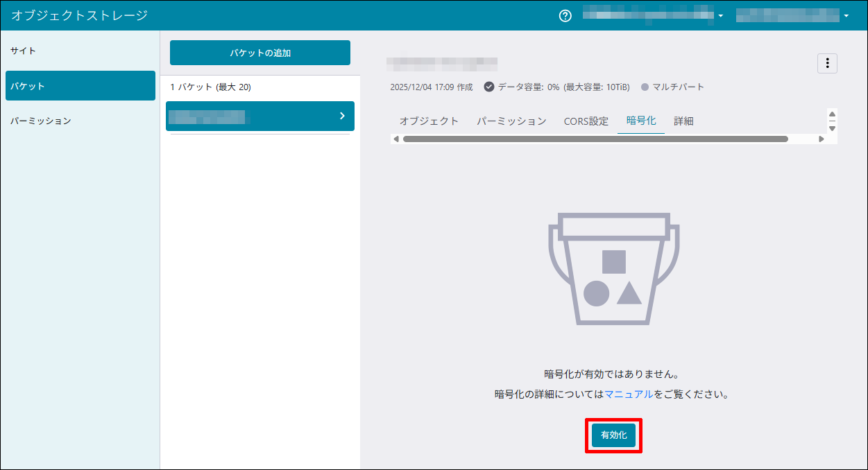Open the 詳細 tab
868x470 pixels.
click(x=683, y=121)
